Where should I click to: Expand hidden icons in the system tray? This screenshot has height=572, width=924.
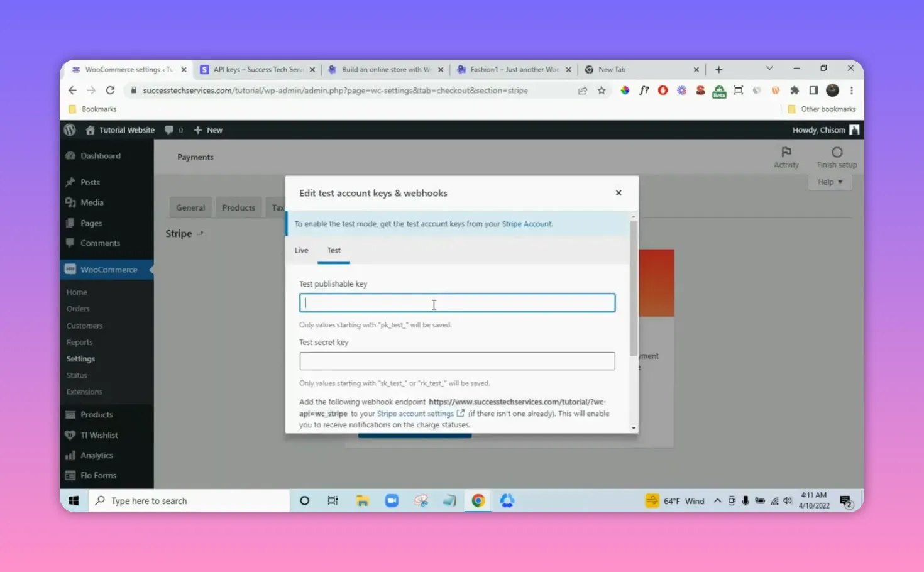717,500
